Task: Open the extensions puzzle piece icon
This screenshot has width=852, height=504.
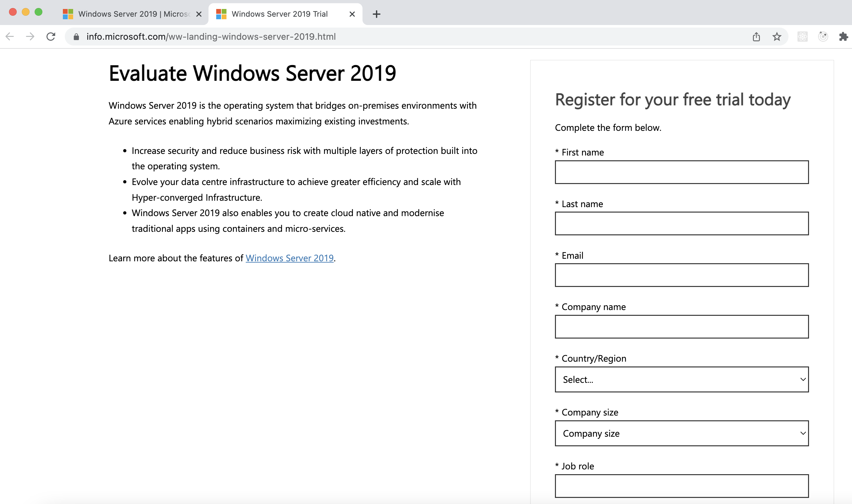Action: 843,36
